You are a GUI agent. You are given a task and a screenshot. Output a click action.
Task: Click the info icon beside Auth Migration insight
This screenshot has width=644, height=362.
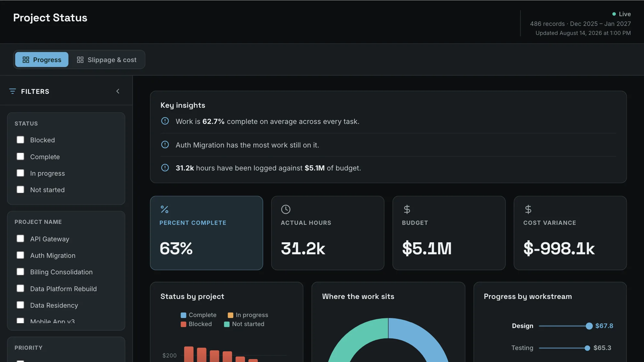pos(165,145)
